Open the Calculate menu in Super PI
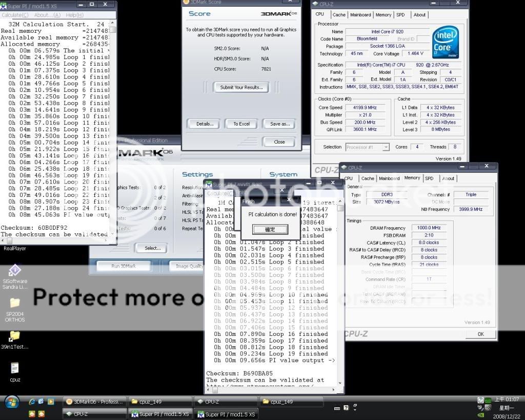 point(11,15)
